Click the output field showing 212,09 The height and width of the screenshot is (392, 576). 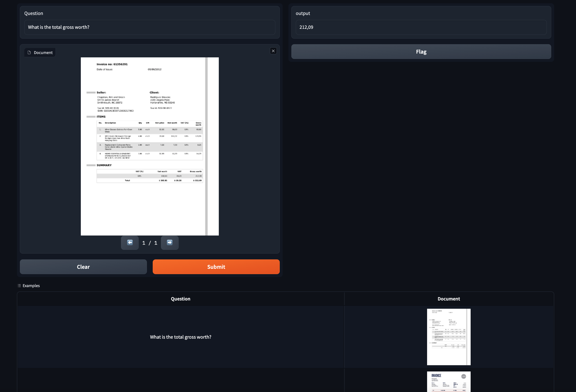421,27
